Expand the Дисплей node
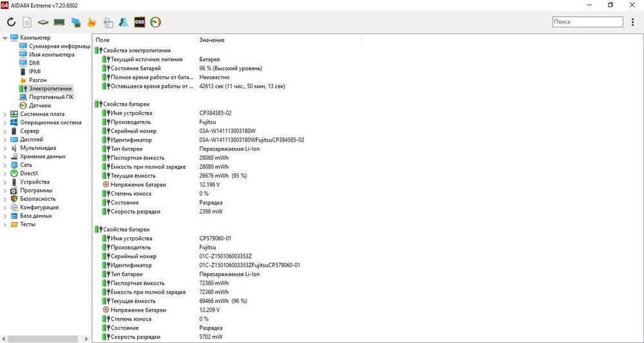 click(x=5, y=140)
